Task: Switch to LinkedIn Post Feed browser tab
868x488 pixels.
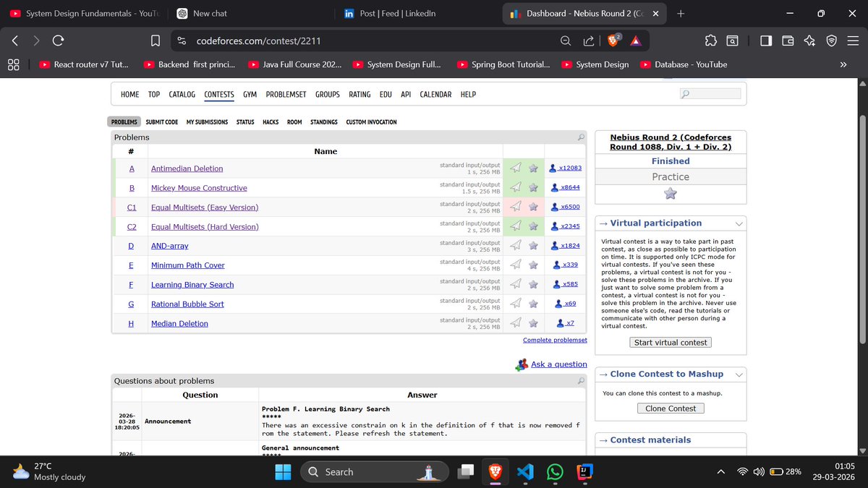Action: [414, 14]
